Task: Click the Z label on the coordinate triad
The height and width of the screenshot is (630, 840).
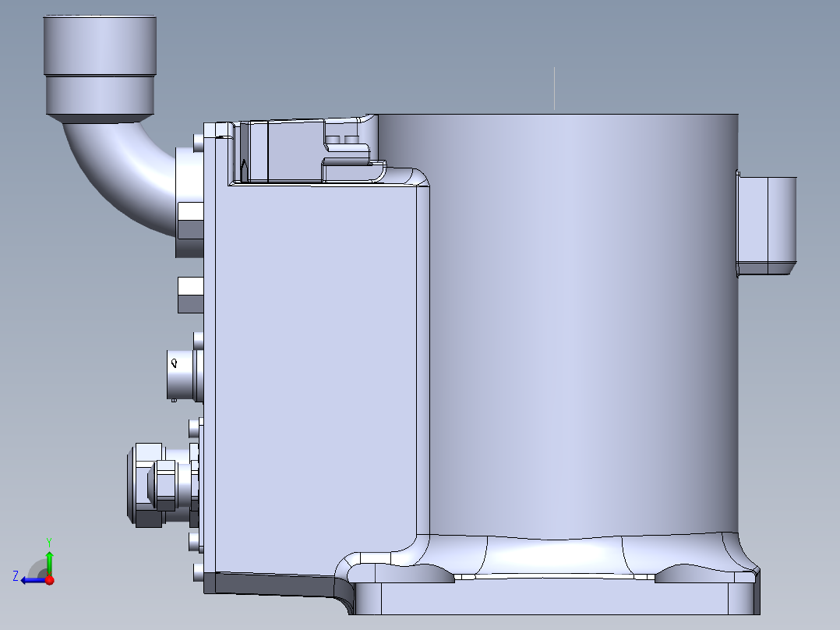Action: coord(15,575)
